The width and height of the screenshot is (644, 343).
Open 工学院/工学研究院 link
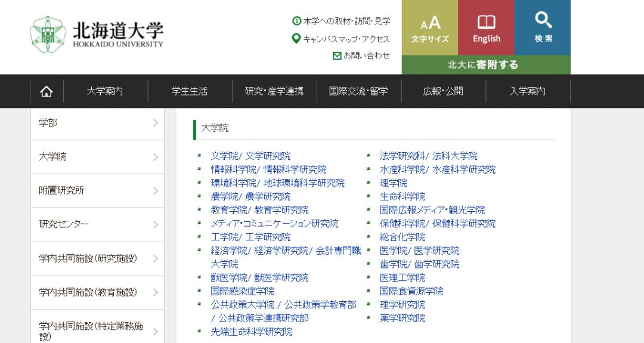[250, 237]
